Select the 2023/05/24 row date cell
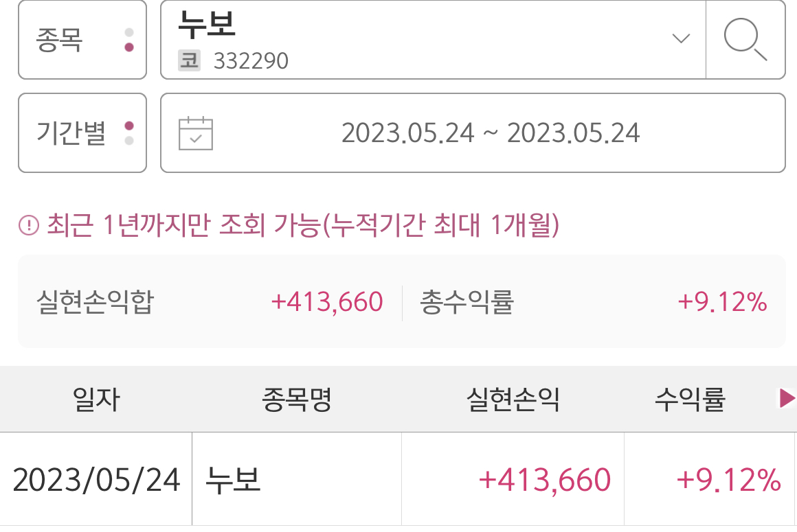 (x=96, y=480)
